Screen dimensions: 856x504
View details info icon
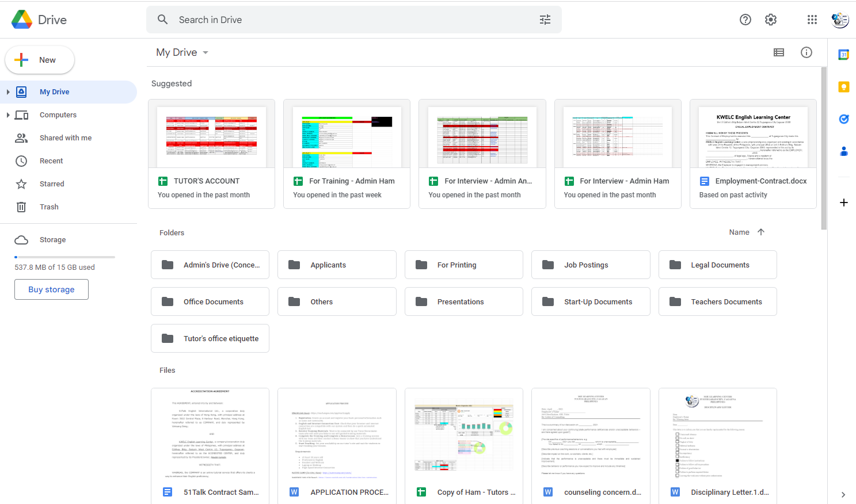[806, 52]
